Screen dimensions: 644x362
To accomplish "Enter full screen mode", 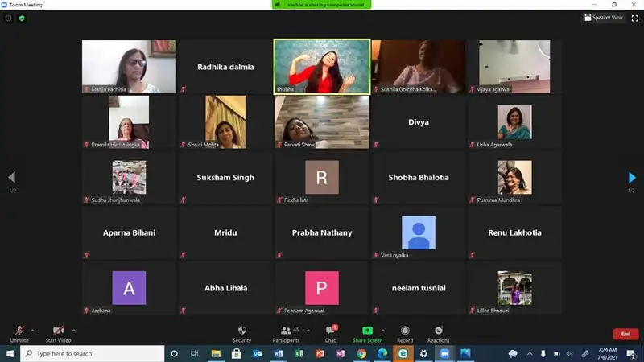I will [634, 18].
